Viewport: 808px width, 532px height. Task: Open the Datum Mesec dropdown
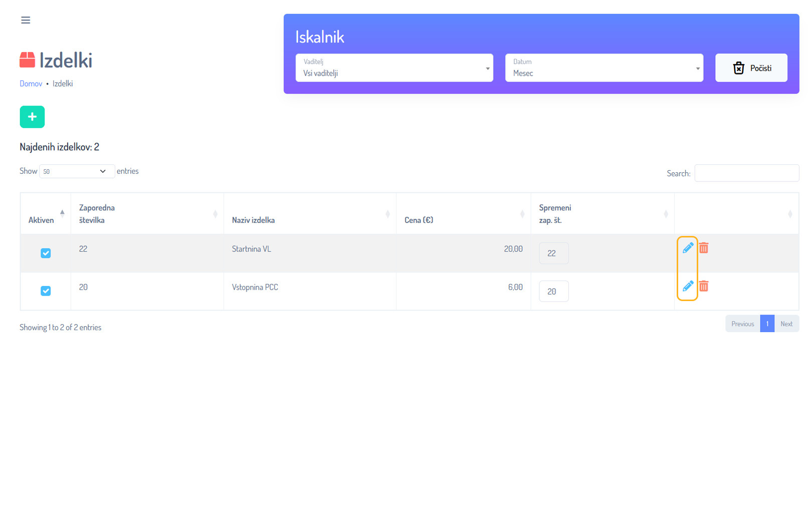(603, 68)
